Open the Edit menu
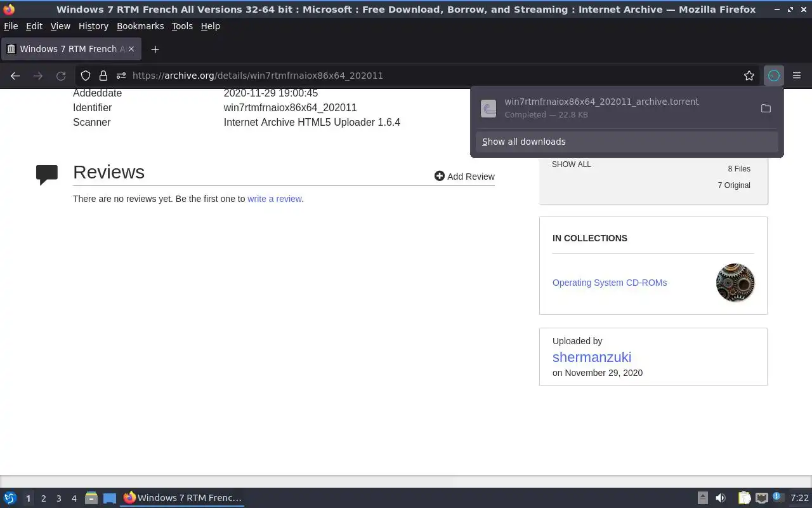 34,26
